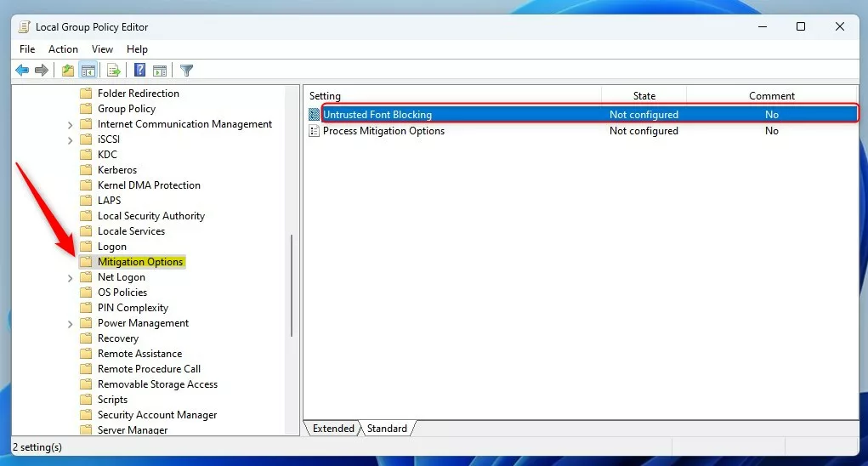Select Net Logon in tree
This screenshot has height=466, width=868.
click(122, 276)
